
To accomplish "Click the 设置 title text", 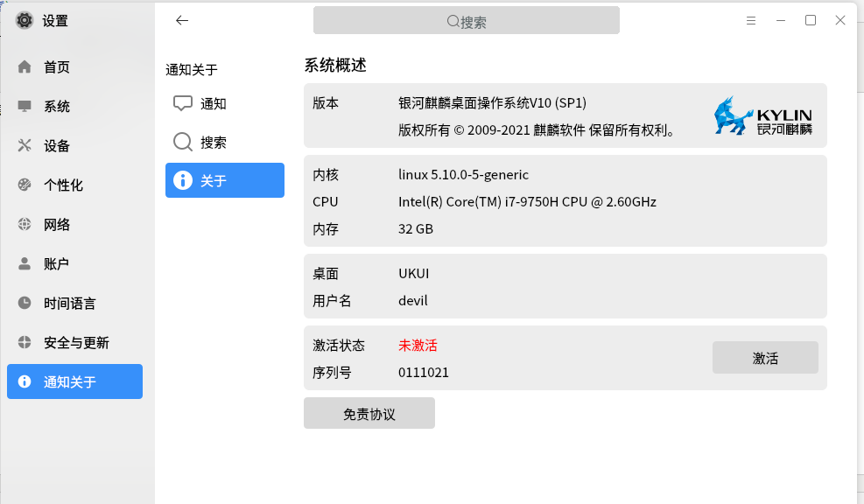I will pyautogui.click(x=55, y=21).
